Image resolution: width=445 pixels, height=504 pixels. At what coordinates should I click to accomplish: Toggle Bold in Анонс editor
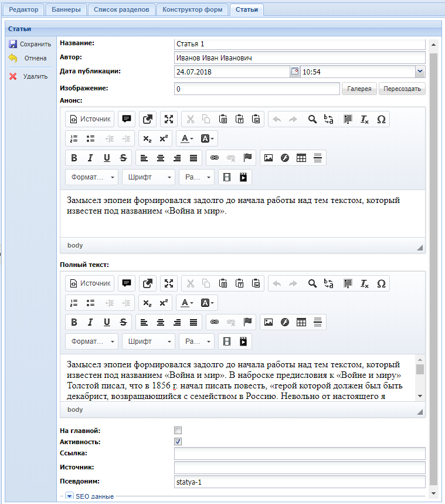[x=74, y=158]
